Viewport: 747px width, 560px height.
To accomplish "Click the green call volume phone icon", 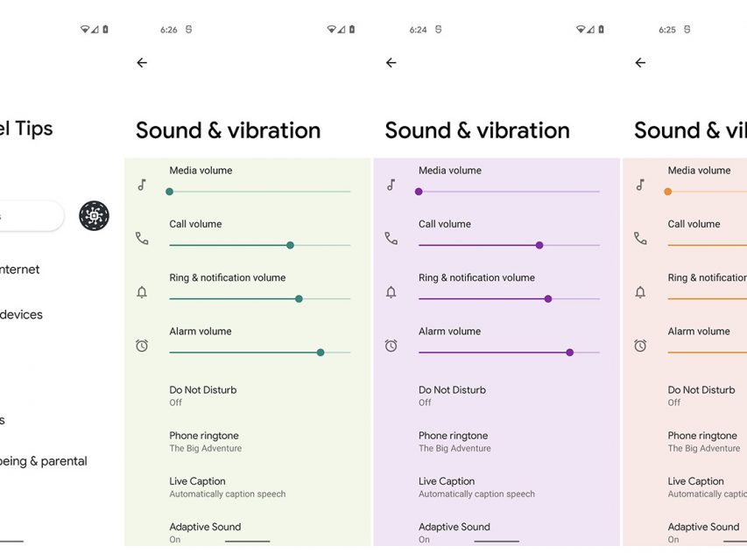I will coord(142,238).
